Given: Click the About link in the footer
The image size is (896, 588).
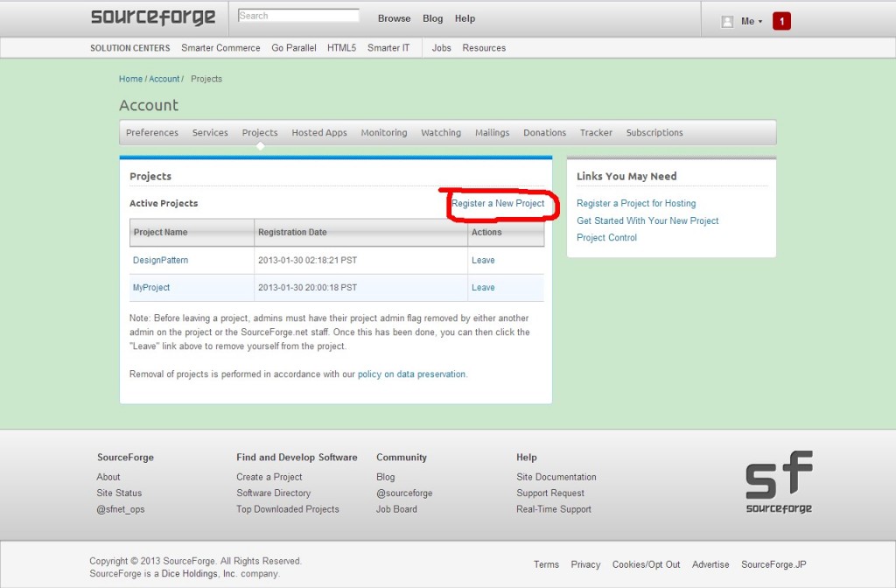Looking at the screenshot, I should (108, 477).
